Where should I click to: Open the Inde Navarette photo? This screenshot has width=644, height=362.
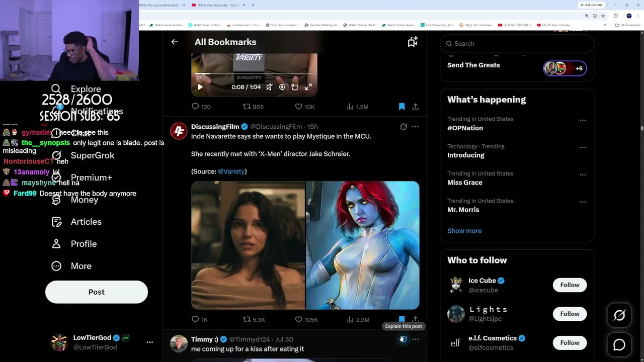pos(248,245)
